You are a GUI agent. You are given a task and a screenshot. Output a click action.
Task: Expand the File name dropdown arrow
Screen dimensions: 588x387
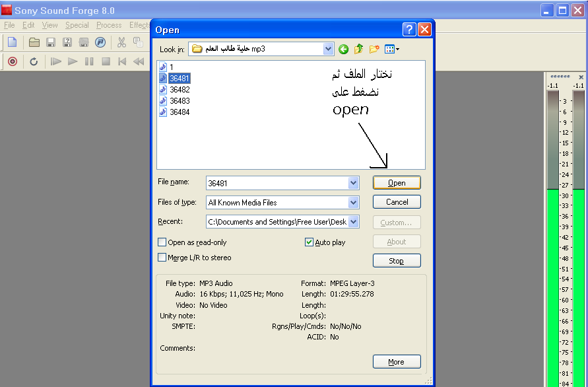(x=353, y=183)
